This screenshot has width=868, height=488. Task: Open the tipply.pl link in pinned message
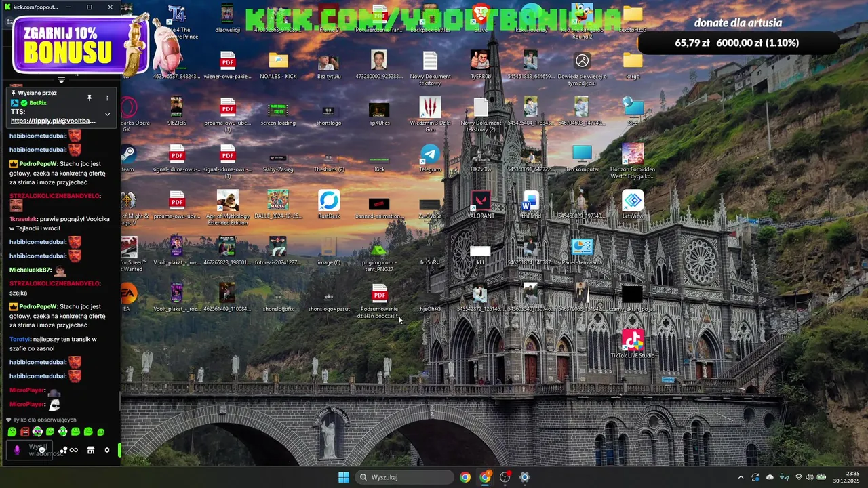click(54, 121)
